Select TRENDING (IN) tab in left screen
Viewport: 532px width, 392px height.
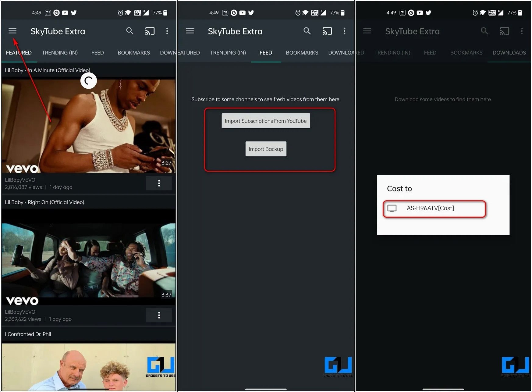click(60, 53)
